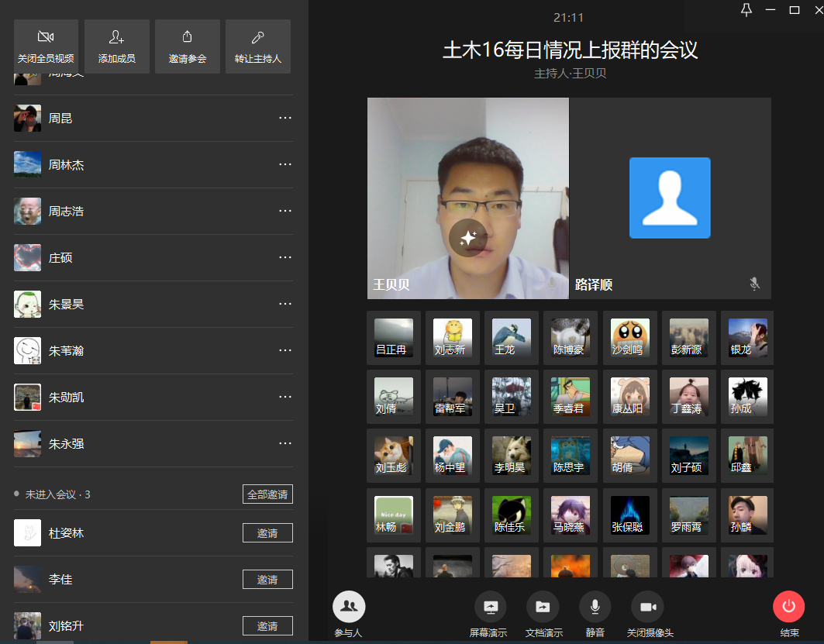Click the beauty filter sparkle icon on video
The height and width of the screenshot is (644, 824).
[x=467, y=237]
